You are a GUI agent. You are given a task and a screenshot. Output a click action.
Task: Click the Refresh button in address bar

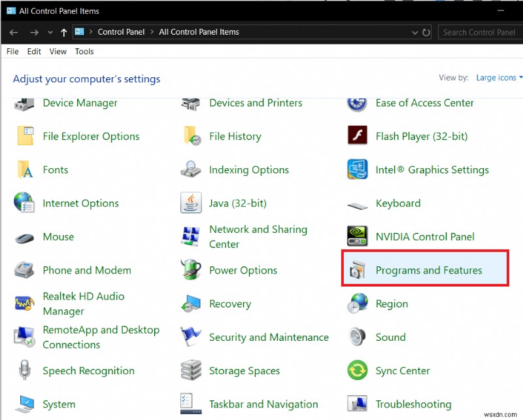click(x=426, y=32)
